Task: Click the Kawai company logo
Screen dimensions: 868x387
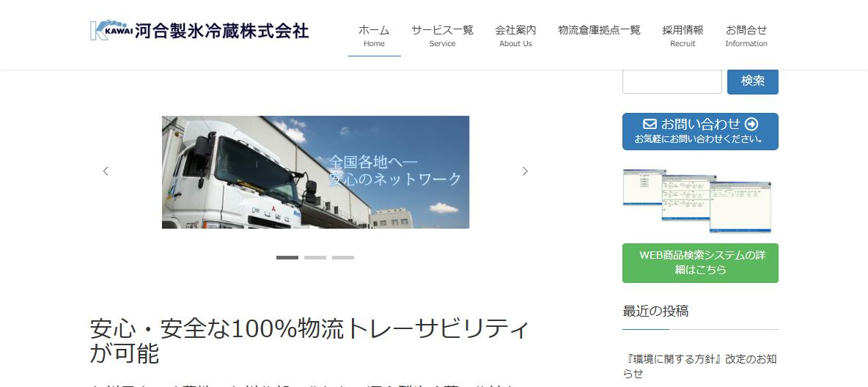Action: click(x=199, y=31)
